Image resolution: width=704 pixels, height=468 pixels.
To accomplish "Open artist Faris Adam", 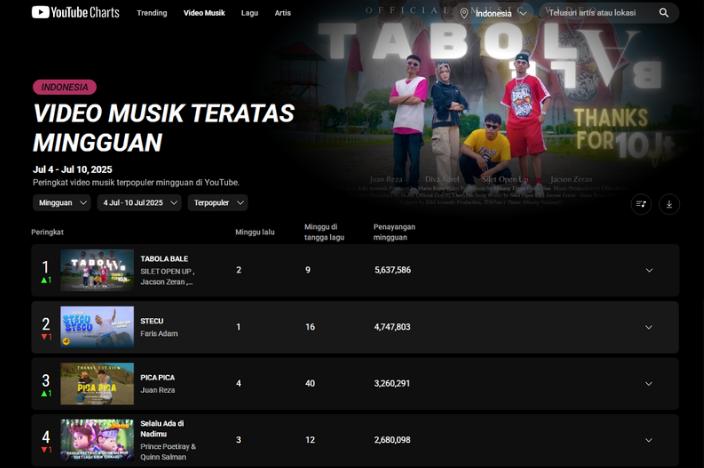I will pos(159,333).
